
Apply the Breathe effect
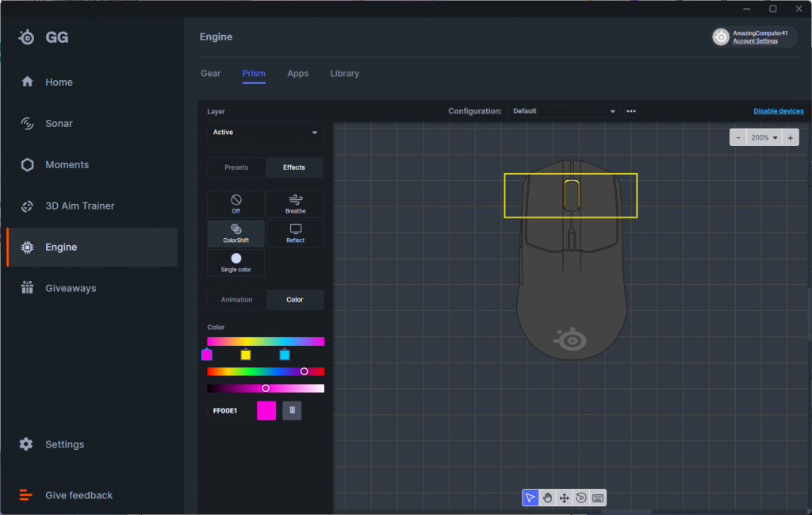tap(295, 204)
